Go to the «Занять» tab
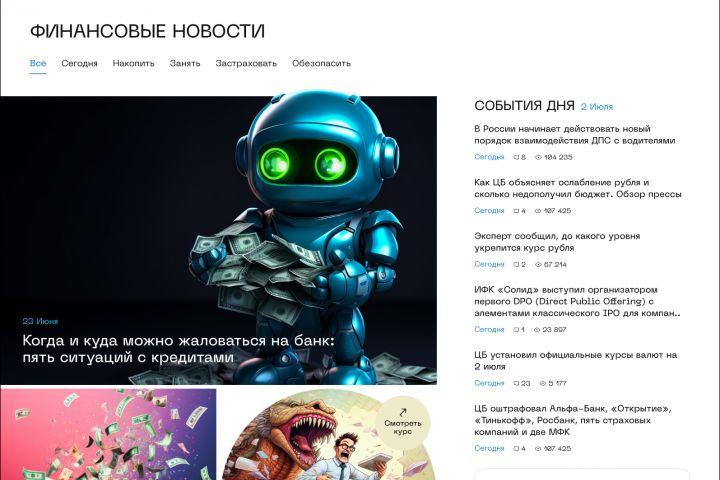This screenshot has width=720, height=480. [185, 63]
